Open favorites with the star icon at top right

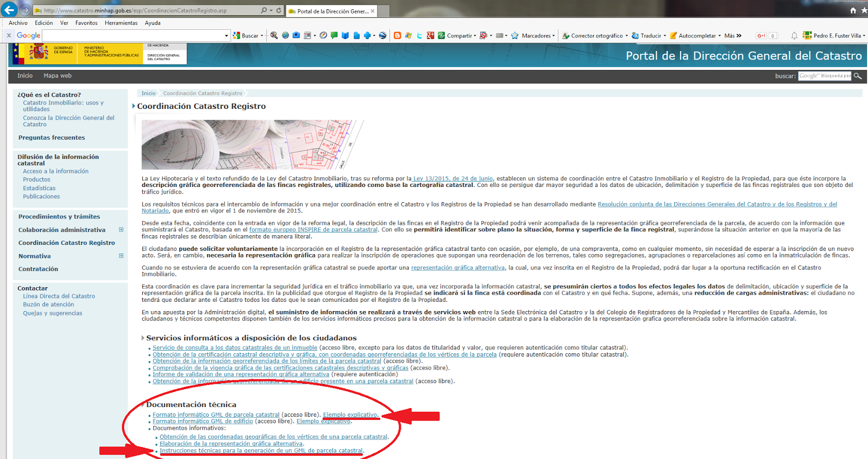coord(864,10)
